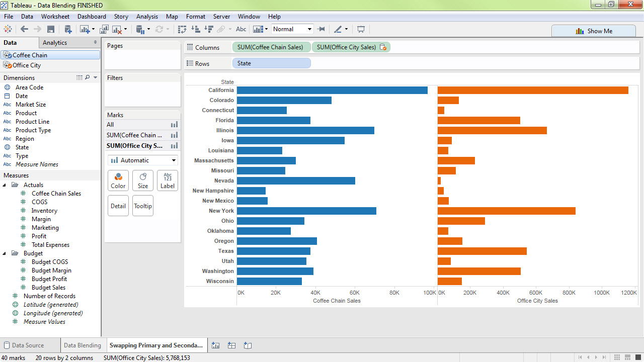Viewport: 644px width, 362px height.
Task: Click the Duplicate Sheet toolbar icon
Action: (105, 29)
